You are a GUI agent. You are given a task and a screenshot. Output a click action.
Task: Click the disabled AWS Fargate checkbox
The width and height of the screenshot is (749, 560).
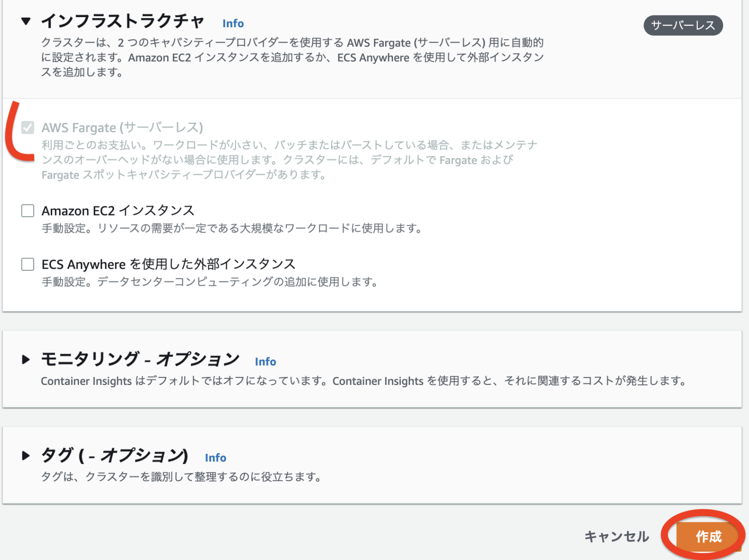[28, 128]
